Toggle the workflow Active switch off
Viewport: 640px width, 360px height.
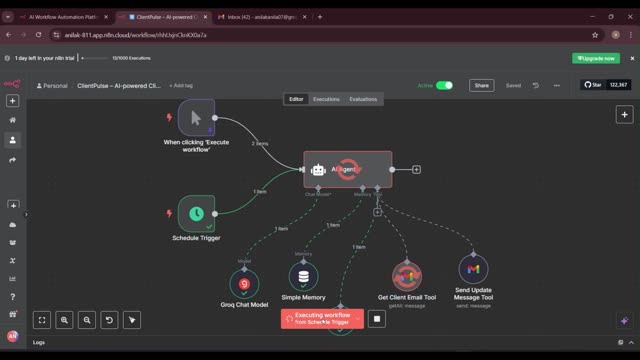pos(444,85)
